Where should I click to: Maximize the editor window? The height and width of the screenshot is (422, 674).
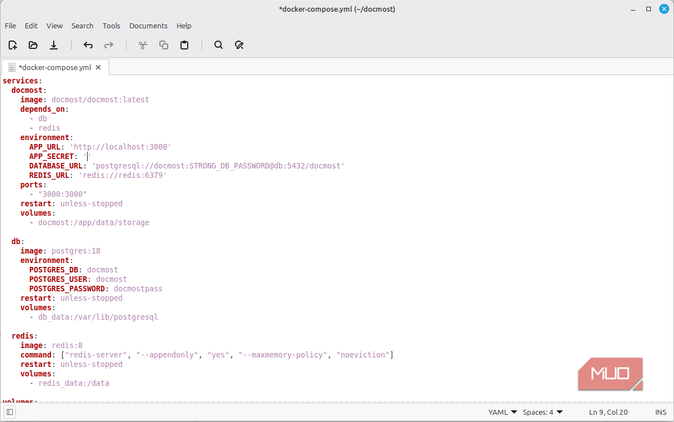648,9
